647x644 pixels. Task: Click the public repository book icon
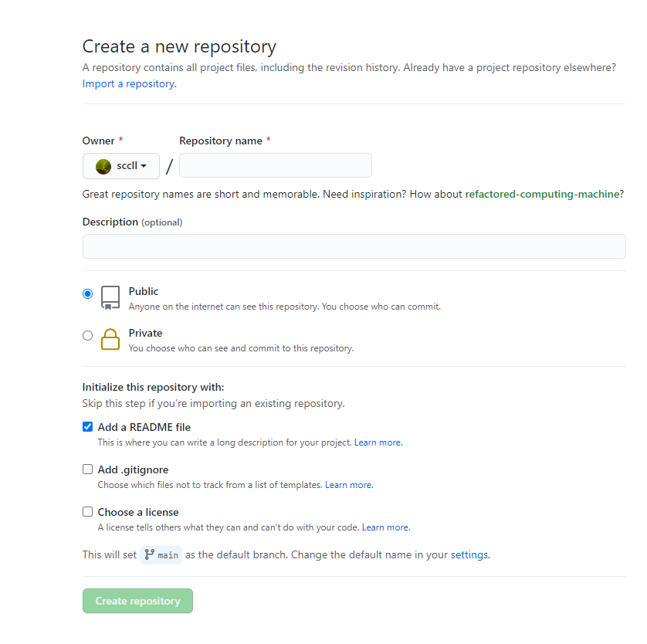point(110,297)
